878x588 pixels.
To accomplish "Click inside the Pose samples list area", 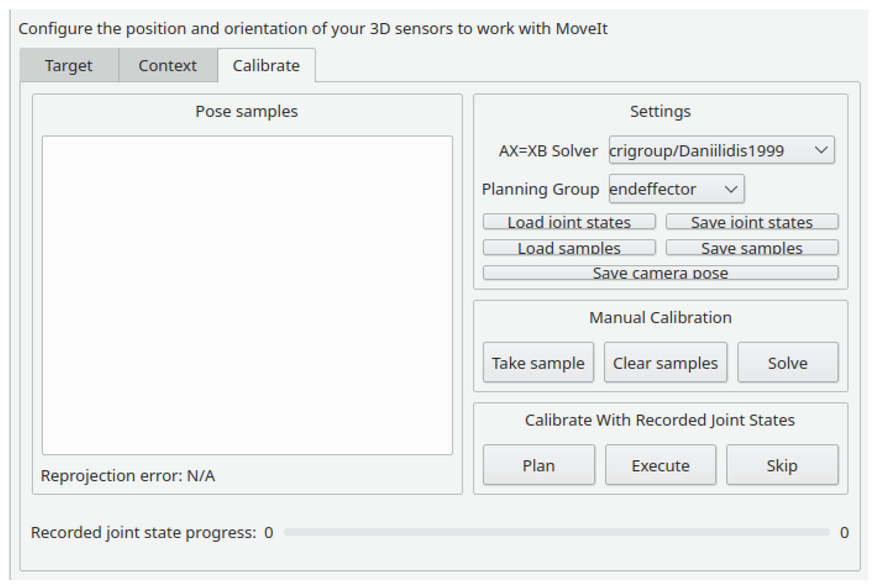I will [247, 295].
